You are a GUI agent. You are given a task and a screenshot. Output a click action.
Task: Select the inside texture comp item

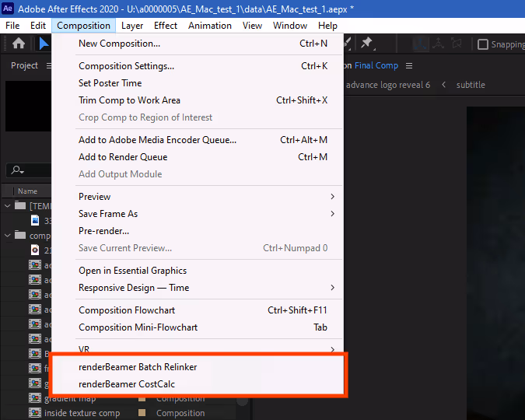[x=82, y=413]
